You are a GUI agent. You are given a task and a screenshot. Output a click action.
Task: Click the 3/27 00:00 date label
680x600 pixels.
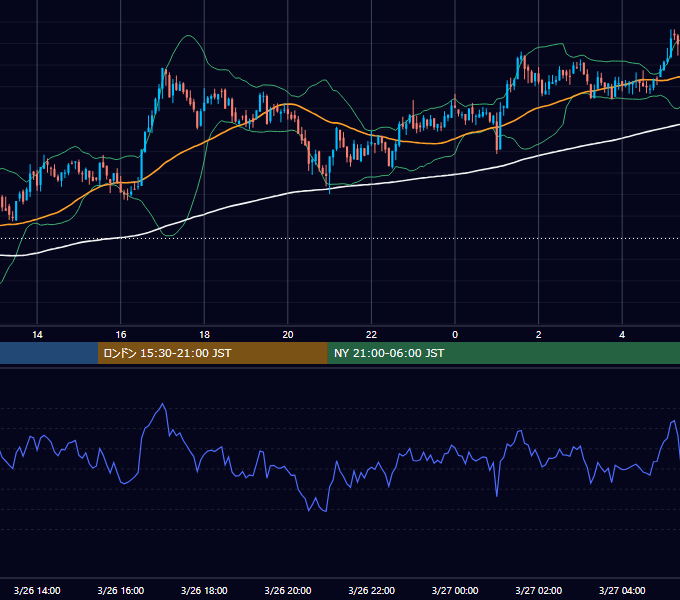455,590
